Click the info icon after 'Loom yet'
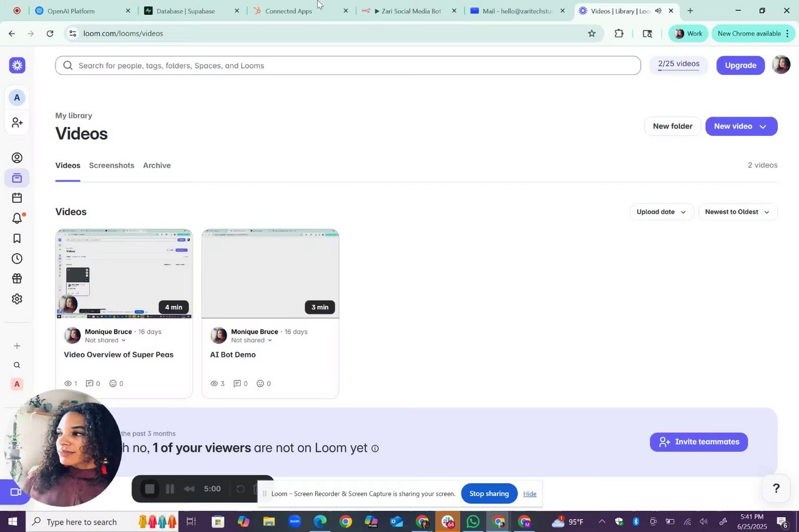Viewport: 799px width, 532px height. [x=375, y=448]
